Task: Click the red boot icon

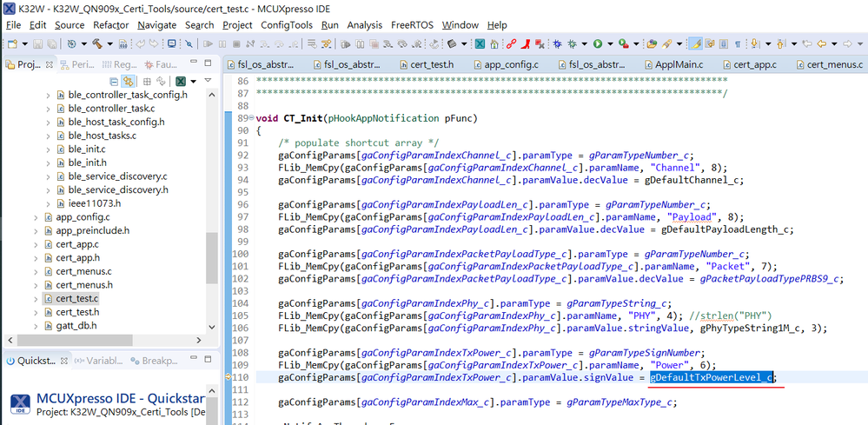Action: click(x=526, y=44)
